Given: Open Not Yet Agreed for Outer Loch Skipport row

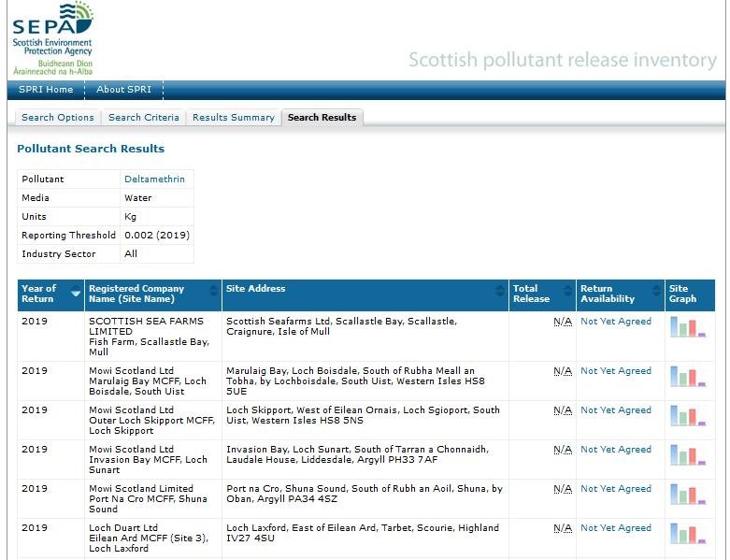Looking at the screenshot, I should (x=616, y=410).
